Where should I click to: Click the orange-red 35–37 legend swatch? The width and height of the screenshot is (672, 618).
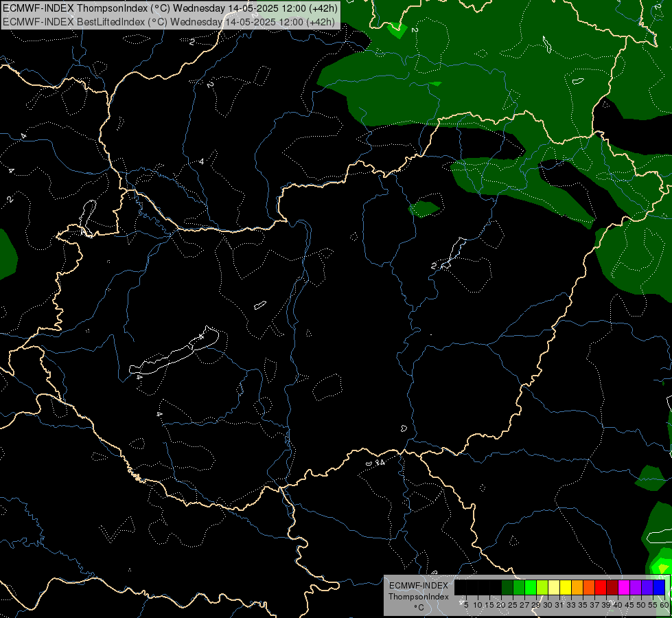589,587
